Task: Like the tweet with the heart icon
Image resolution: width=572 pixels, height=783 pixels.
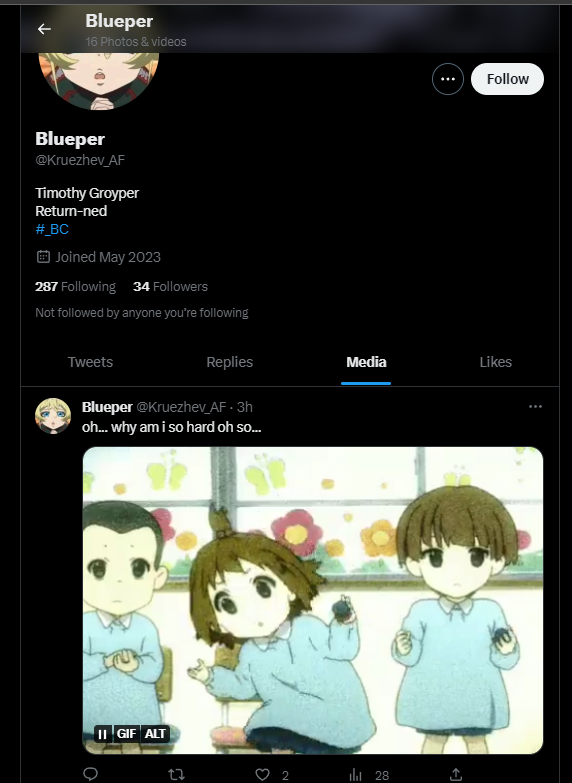Action: (263, 775)
